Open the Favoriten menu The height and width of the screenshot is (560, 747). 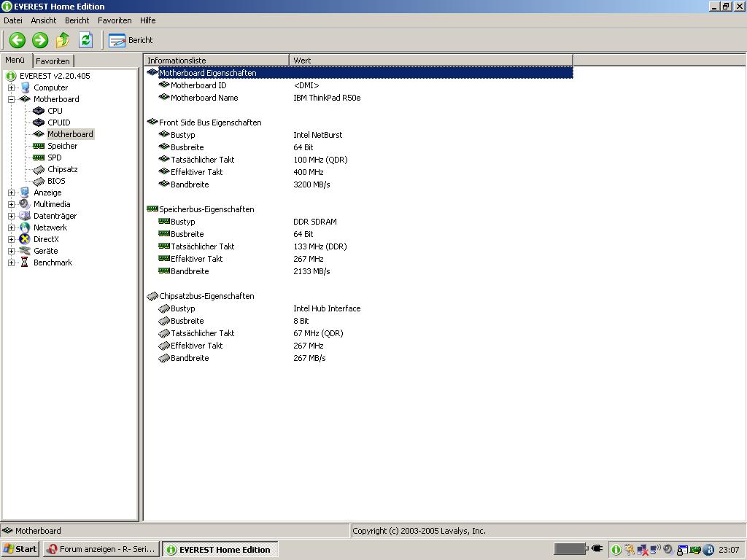[115, 20]
